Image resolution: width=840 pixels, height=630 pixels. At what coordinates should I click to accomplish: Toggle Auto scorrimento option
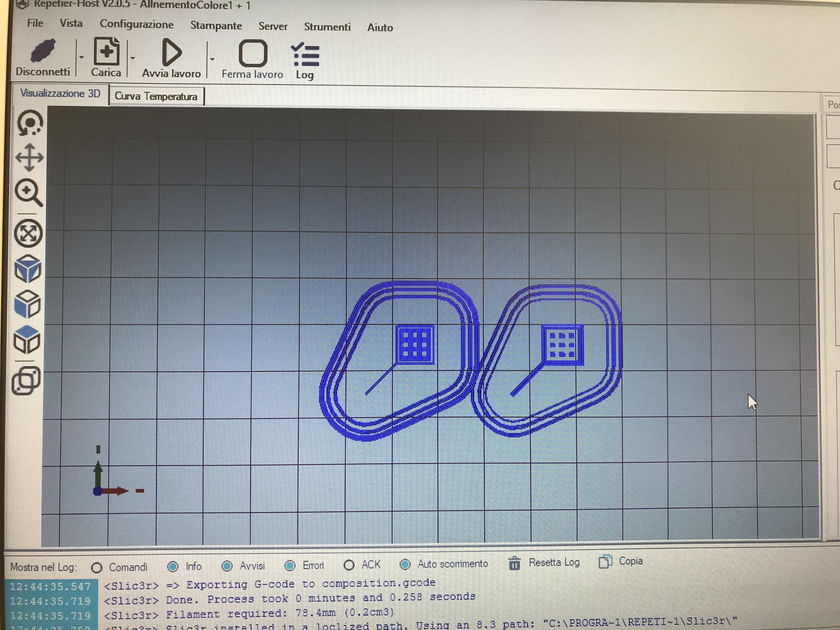click(x=405, y=564)
